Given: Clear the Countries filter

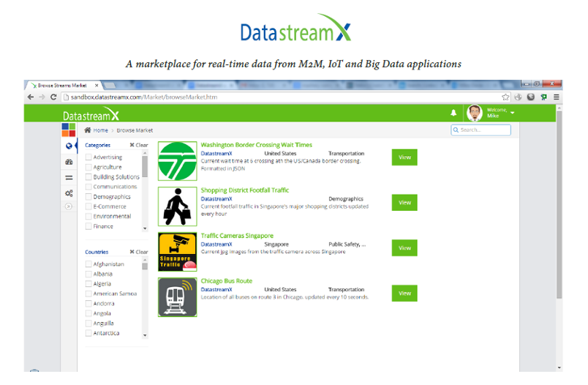Looking at the screenshot, I should (139, 252).
